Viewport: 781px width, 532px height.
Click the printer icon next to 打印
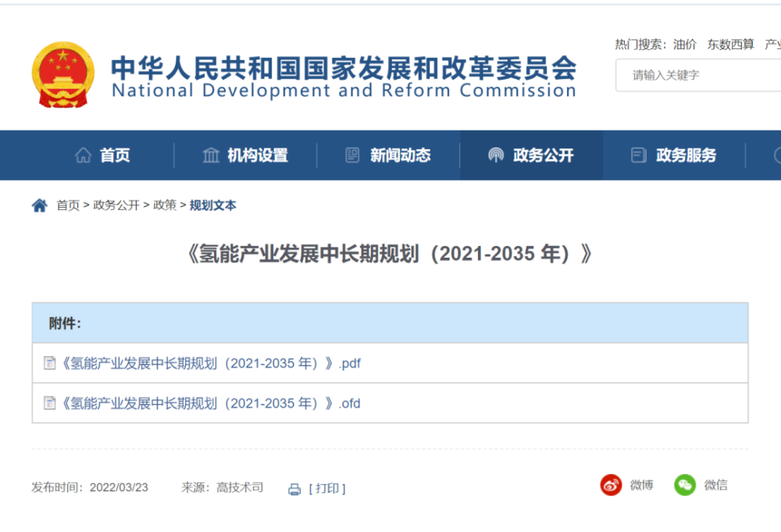[294, 488]
